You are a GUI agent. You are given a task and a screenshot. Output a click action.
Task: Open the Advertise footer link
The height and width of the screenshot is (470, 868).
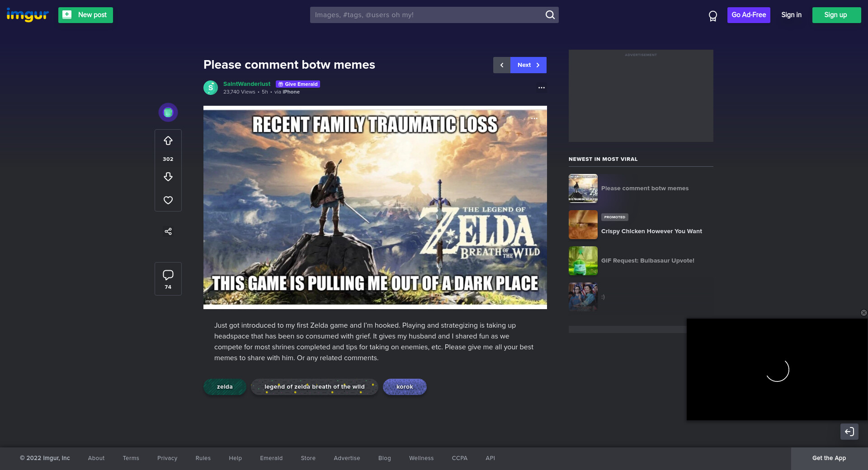[347, 458]
